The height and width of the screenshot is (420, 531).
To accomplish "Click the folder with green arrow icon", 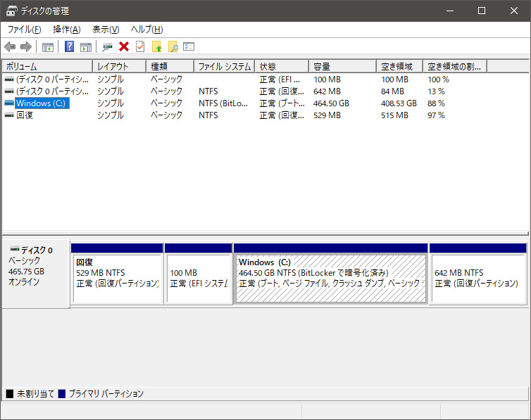I will pos(157,46).
